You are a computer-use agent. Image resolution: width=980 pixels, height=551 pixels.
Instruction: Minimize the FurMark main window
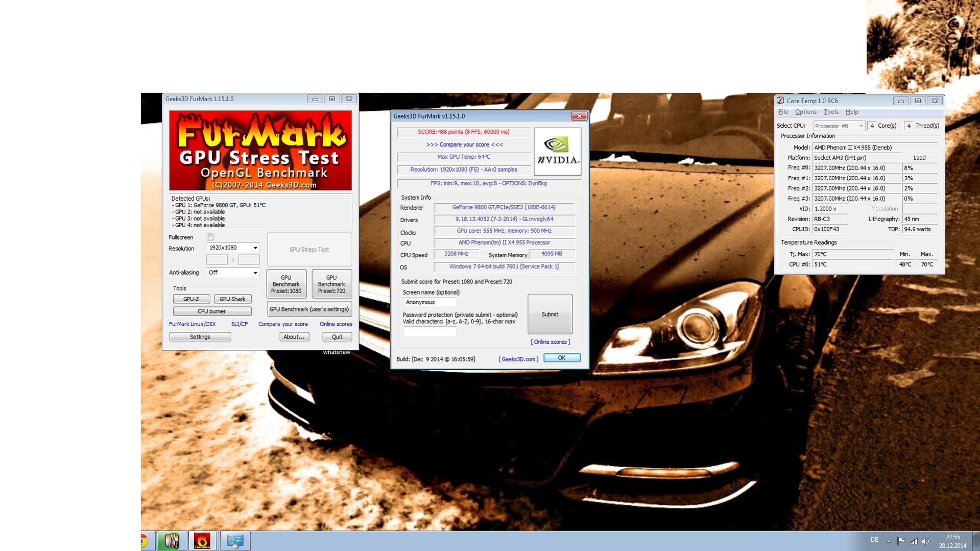click(315, 99)
